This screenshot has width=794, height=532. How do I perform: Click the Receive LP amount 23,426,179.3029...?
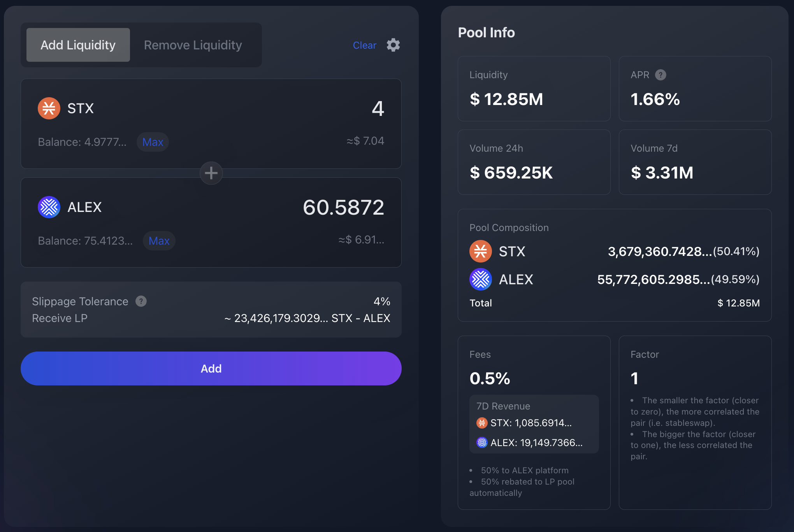[x=307, y=318]
